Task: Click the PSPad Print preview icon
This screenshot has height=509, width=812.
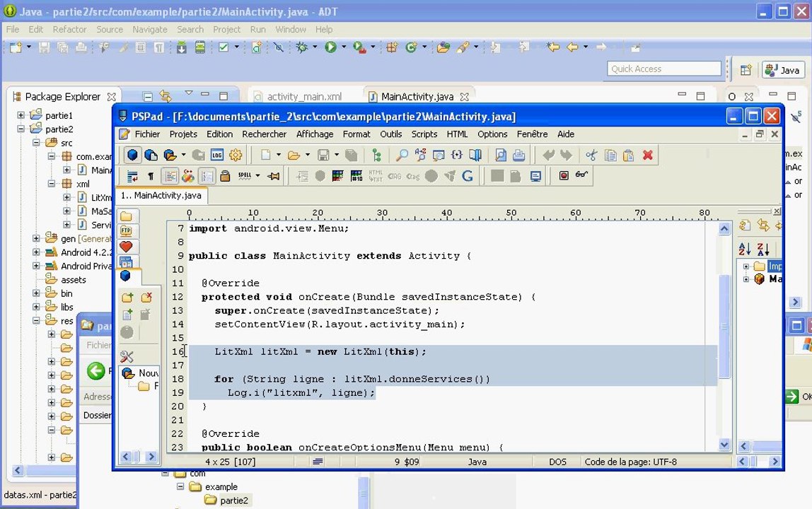Action: (x=501, y=155)
